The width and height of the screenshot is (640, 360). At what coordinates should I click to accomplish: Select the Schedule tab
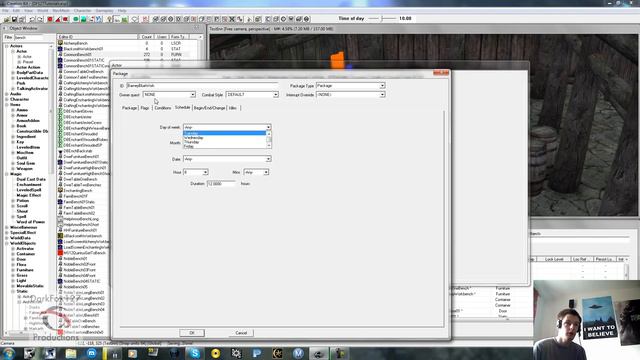click(182, 107)
